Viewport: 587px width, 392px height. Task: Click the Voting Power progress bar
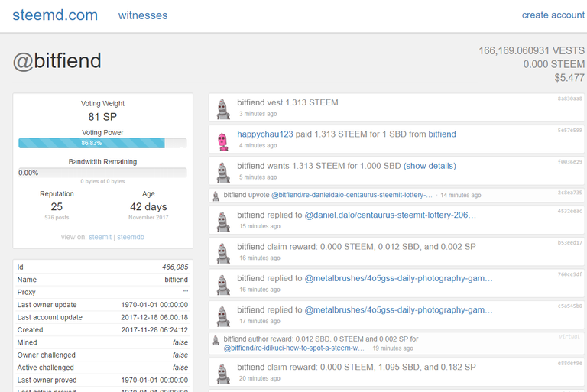(x=102, y=143)
